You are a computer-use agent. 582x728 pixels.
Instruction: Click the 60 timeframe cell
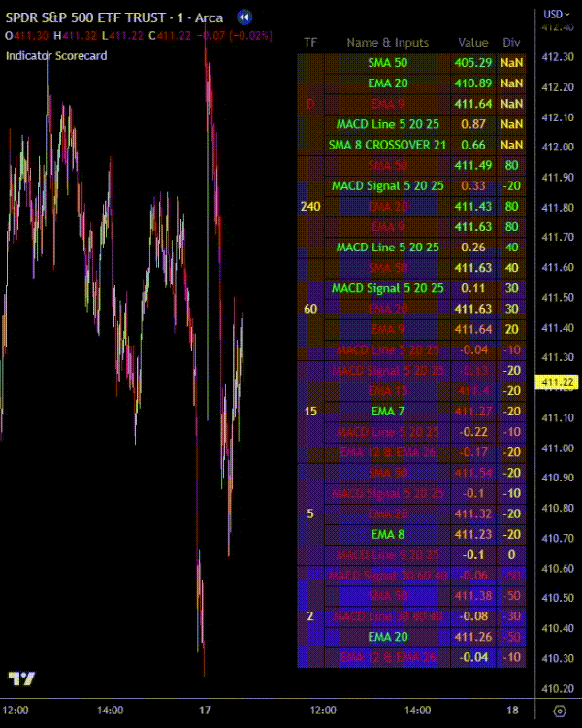click(310, 309)
